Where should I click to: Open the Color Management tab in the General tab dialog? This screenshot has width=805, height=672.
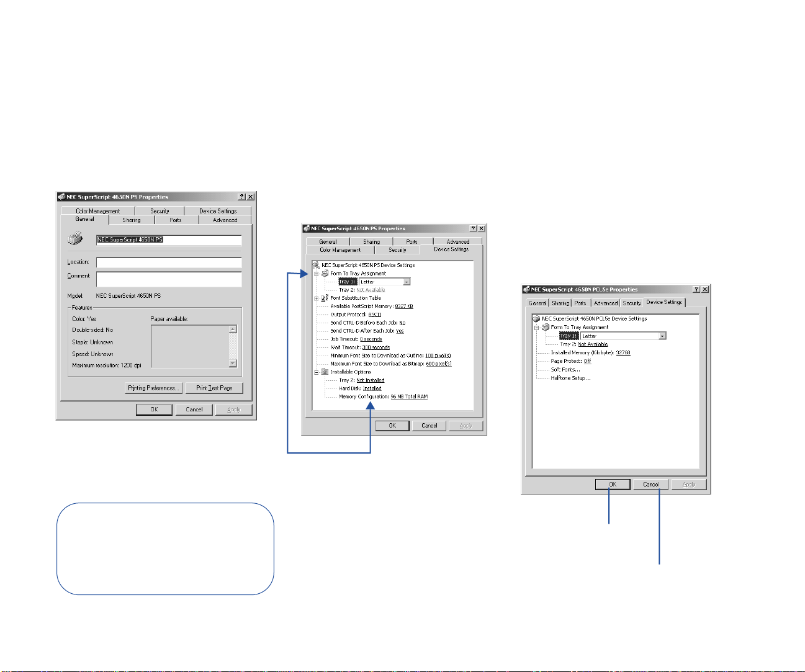point(98,211)
